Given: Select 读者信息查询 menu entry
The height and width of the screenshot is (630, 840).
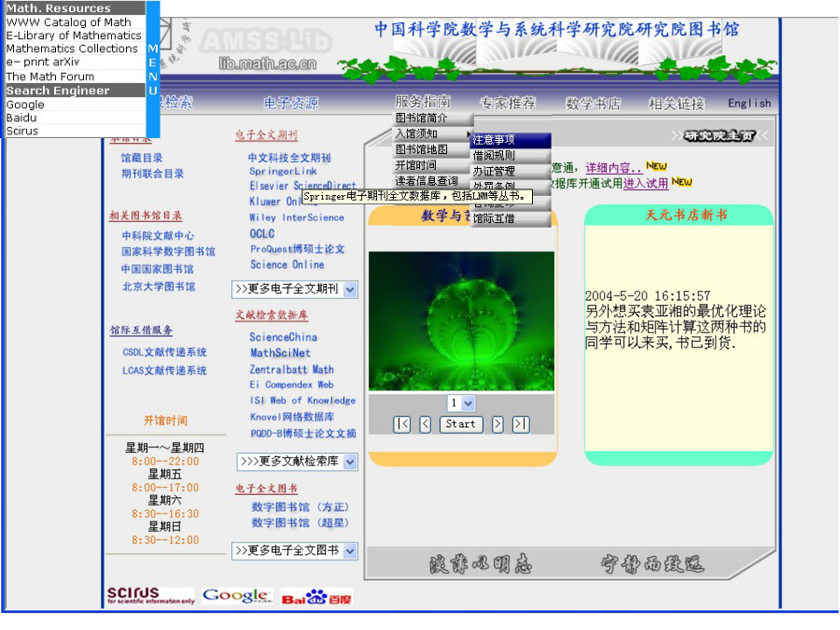Looking at the screenshot, I should click(x=433, y=181).
